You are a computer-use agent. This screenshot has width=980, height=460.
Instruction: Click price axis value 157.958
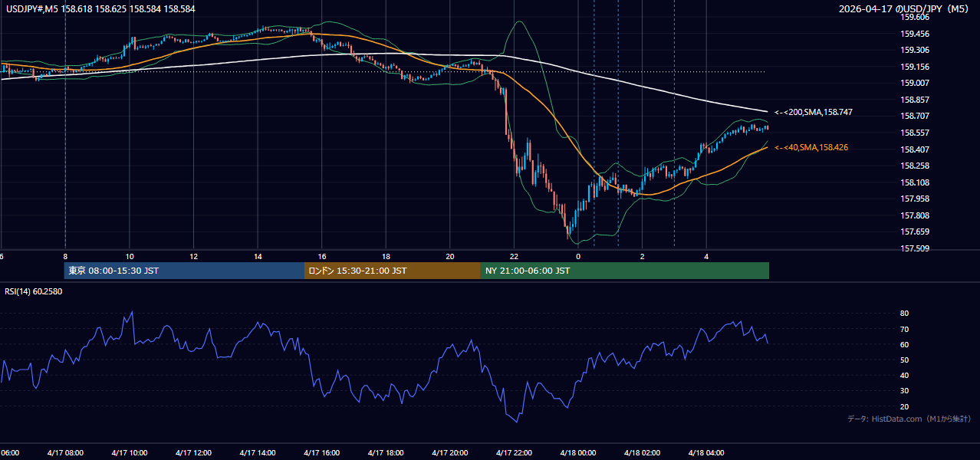pyautogui.click(x=915, y=199)
